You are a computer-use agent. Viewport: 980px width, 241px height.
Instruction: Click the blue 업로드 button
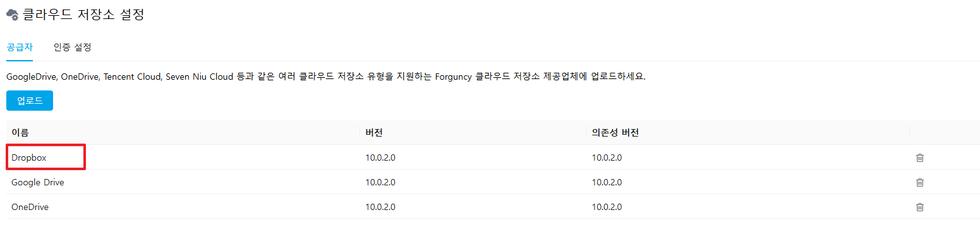[x=30, y=101]
